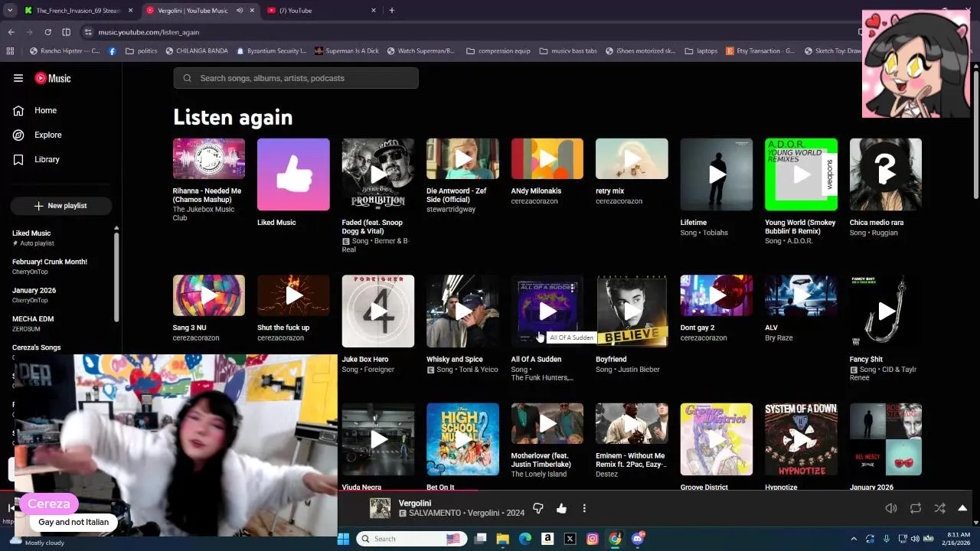
Task: Click the YouTube Music logo
Action: [x=53, y=78]
